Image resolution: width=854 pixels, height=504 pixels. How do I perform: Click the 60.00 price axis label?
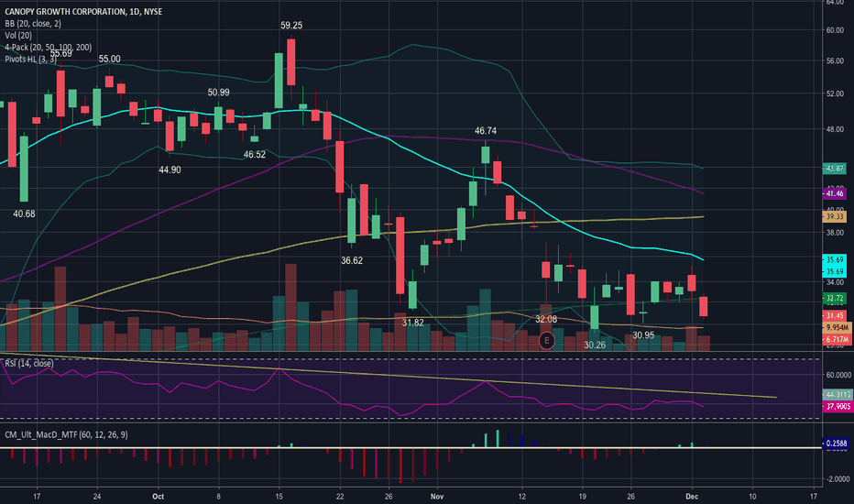(x=835, y=30)
